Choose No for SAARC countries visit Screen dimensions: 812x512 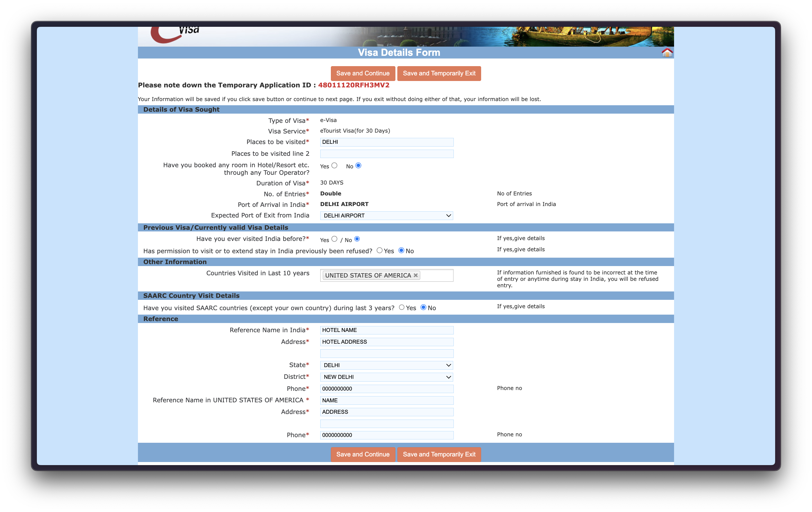coord(423,307)
